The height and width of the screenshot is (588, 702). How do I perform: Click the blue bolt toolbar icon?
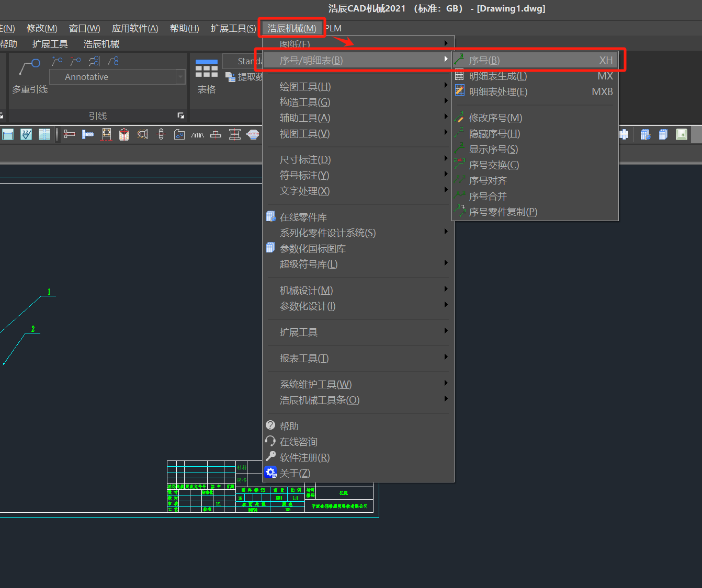(x=88, y=134)
